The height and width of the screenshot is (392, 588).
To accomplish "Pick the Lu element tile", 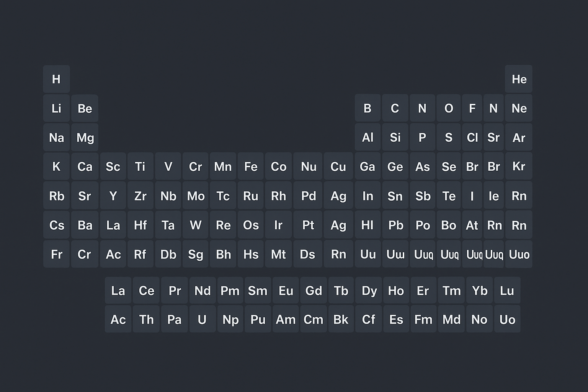I will tap(507, 291).
